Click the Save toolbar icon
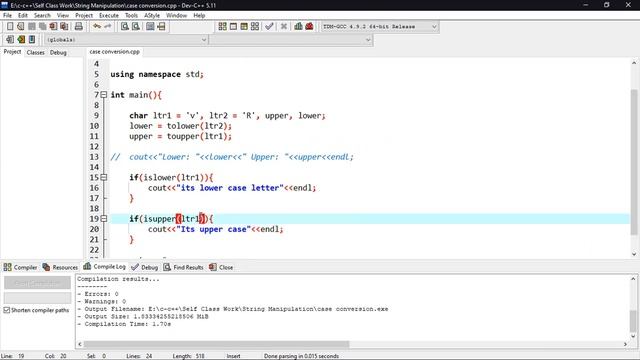Screen dimensions: 640x360 (32, 27)
